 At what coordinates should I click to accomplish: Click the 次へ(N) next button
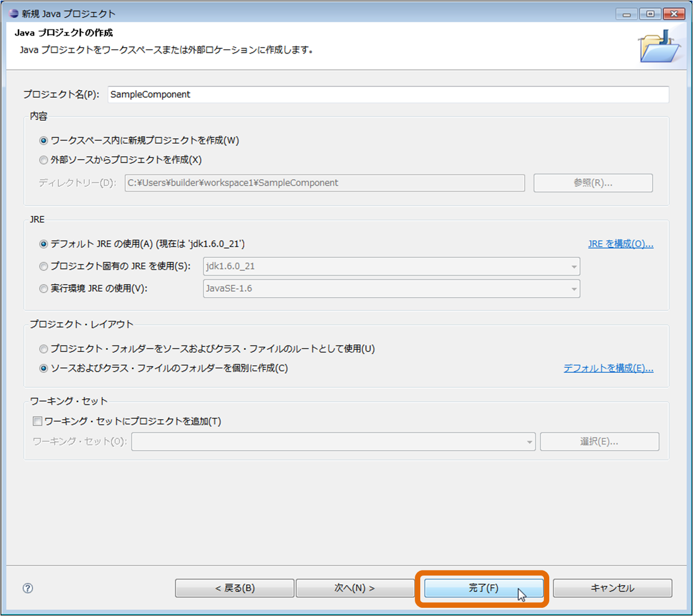tap(355, 588)
